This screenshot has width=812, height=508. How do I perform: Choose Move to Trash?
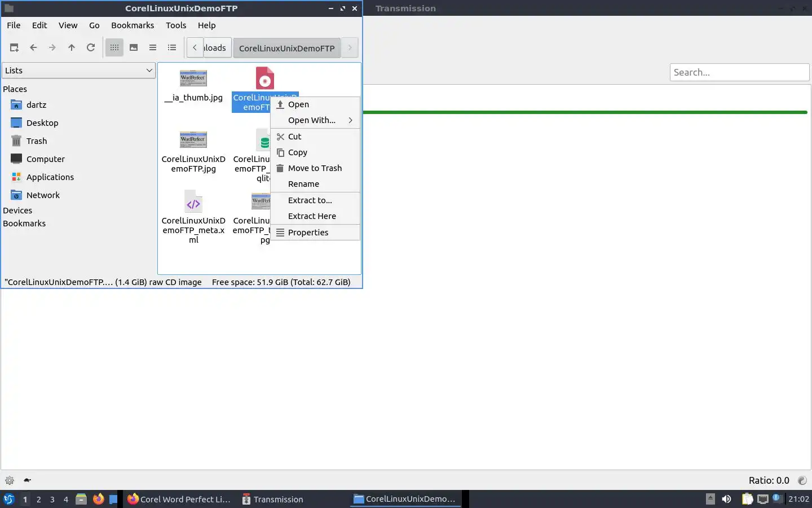click(315, 168)
